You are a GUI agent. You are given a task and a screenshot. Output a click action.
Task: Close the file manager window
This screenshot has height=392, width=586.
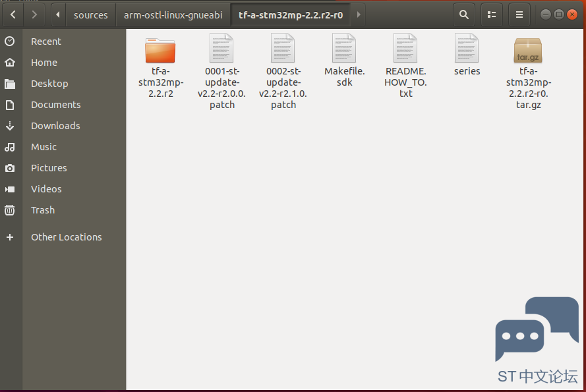point(572,14)
